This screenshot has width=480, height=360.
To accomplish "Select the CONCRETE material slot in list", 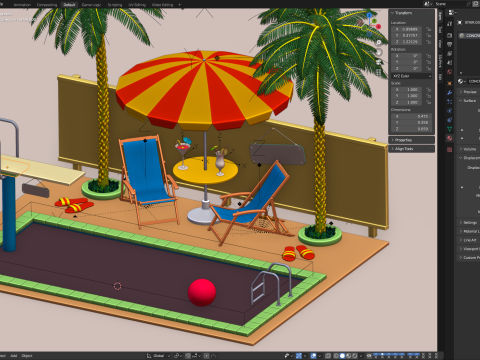I will click(x=469, y=35).
